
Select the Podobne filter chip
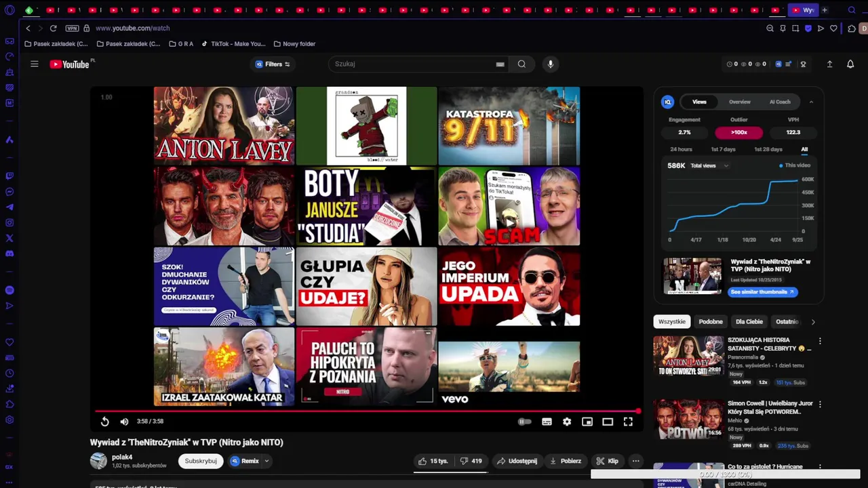pyautogui.click(x=711, y=321)
